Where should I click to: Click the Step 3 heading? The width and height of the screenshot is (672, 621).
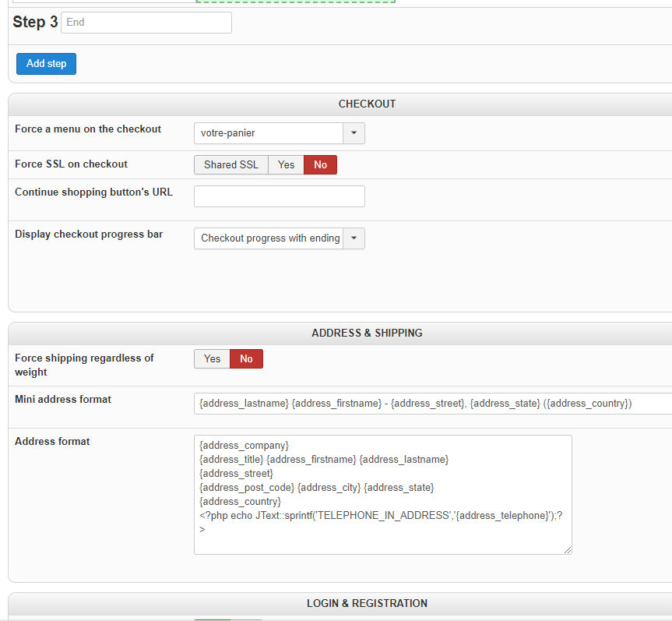pyautogui.click(x=35, y=22)
